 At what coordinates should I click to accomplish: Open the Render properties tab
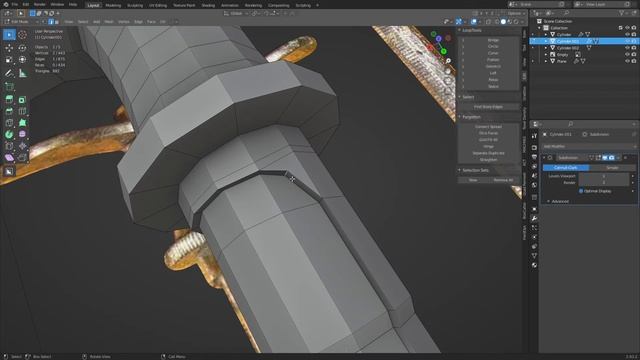534,147
